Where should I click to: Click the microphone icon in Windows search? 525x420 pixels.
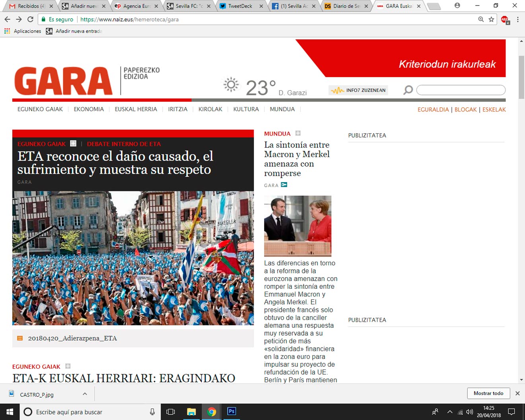(152, 412)
